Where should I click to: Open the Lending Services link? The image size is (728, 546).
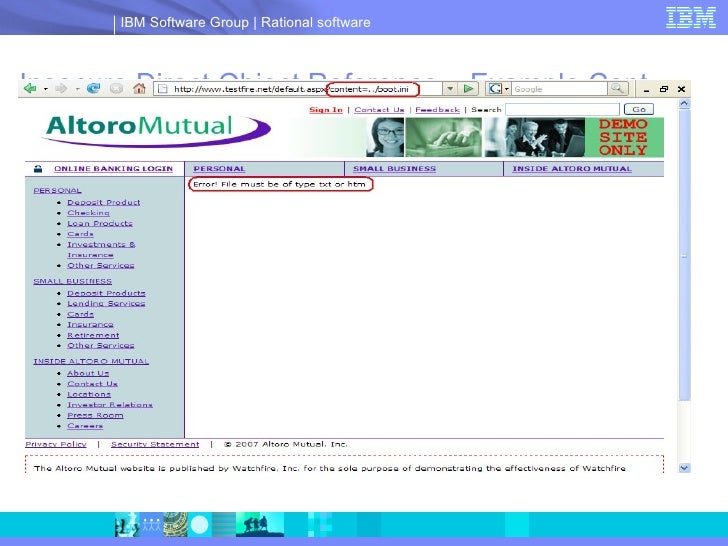click(x=106, y=304)
